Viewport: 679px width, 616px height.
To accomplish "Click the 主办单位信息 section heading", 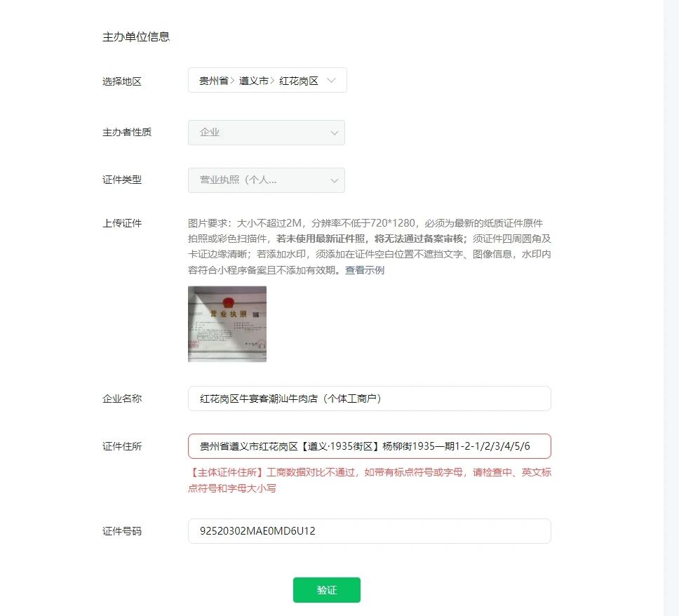I will point(136,36).
